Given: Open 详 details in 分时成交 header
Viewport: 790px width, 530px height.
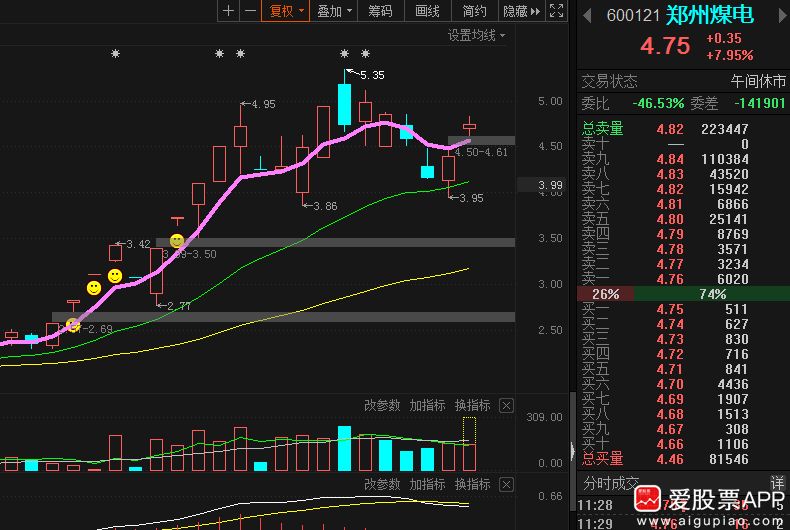Looking at the screenshot, I should coord(777,483).
